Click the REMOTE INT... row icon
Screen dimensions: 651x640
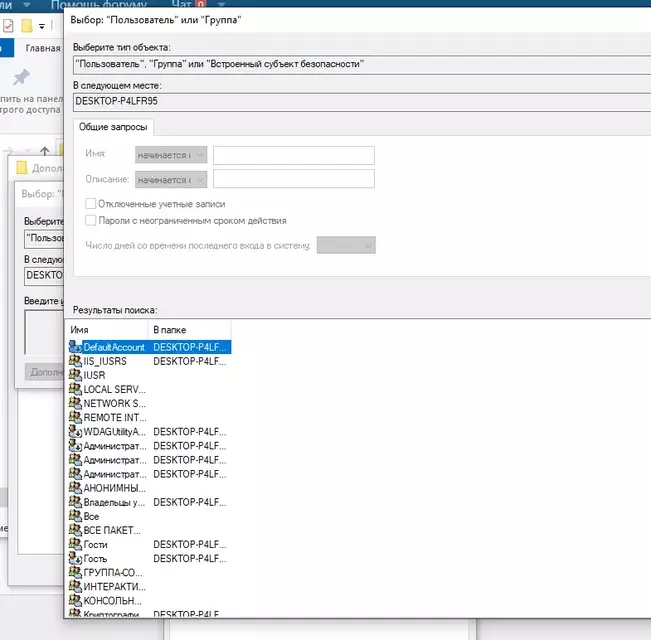[75, 417]
